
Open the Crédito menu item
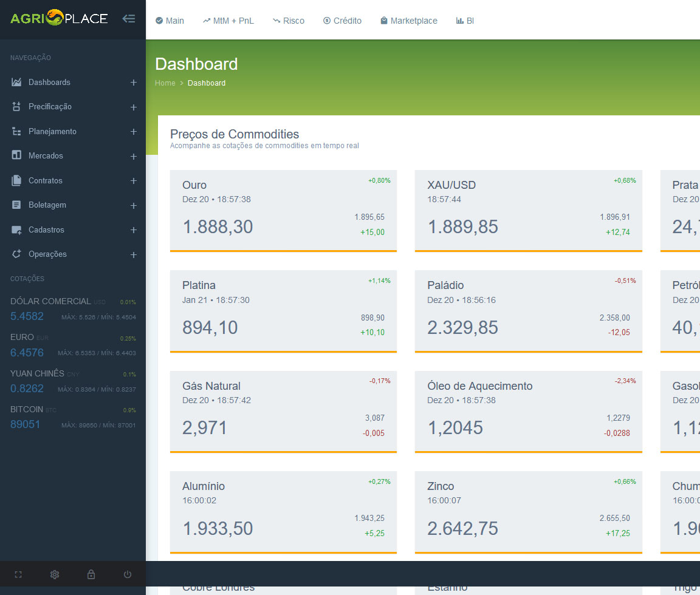[343, 21]
